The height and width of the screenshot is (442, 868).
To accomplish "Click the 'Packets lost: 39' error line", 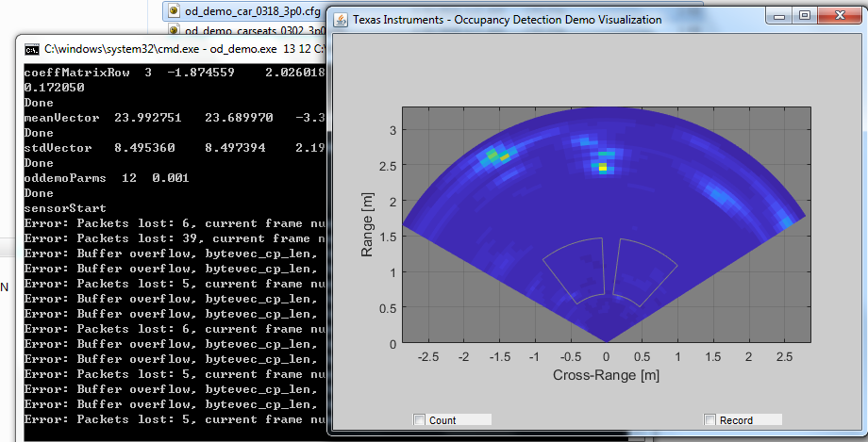I will [175, 238].
